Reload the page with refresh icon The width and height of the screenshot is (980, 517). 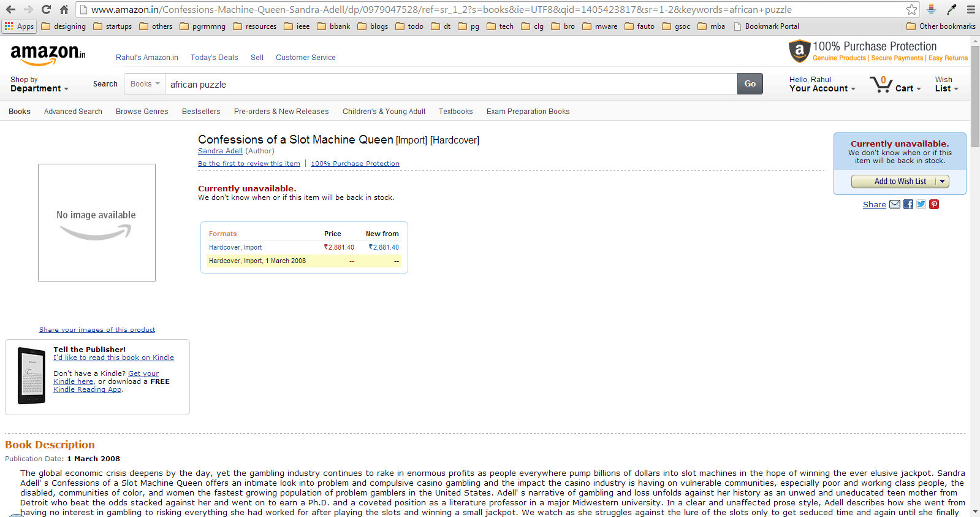coord(46,9)
